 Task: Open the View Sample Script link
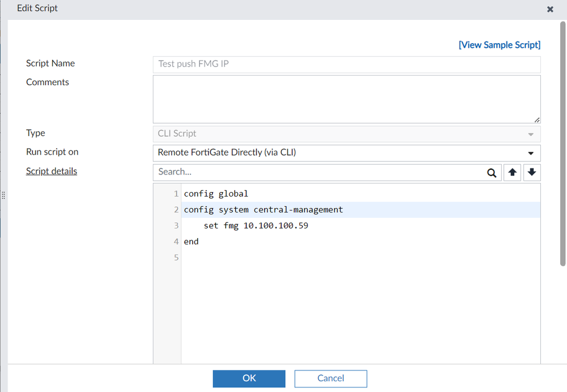499,45
